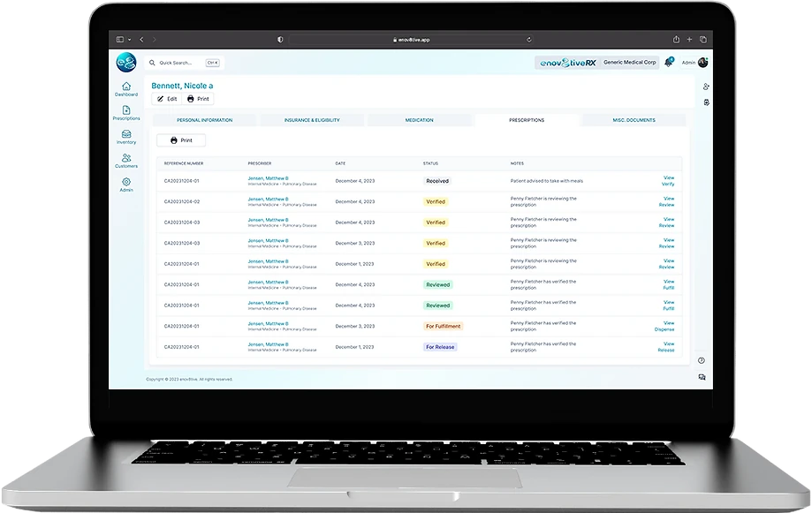The image size is (812, 513).
Task: Click View link in For Release row
Action: click(669, 343)
